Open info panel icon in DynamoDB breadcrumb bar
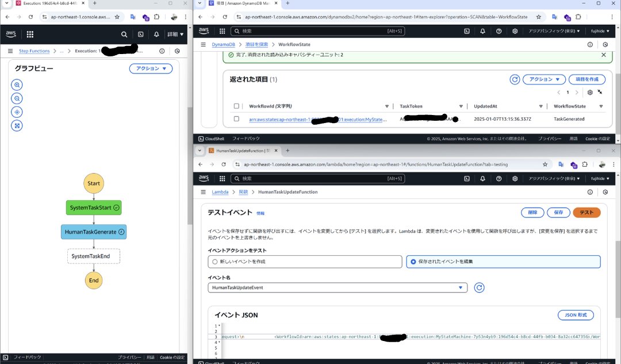 coord(590,44)
